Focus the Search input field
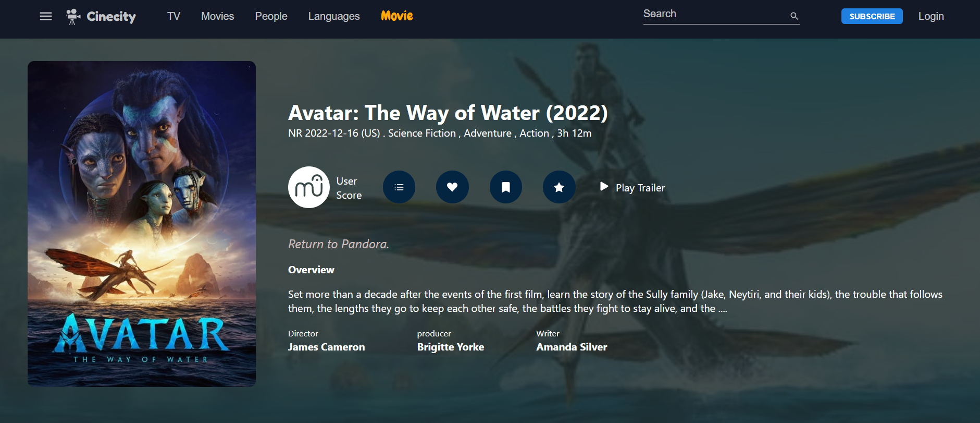The image size is (980, 423). pos(715,15)
